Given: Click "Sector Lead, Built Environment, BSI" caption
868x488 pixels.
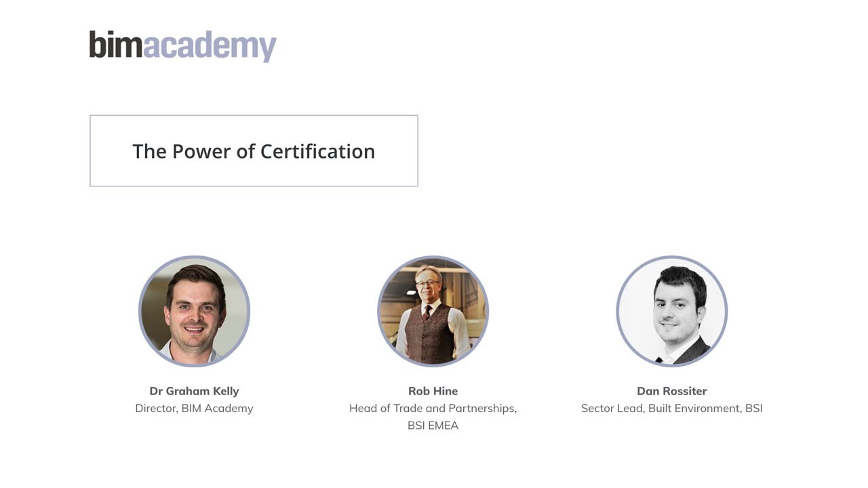Looking at the screenshot, I should [672, 408].
